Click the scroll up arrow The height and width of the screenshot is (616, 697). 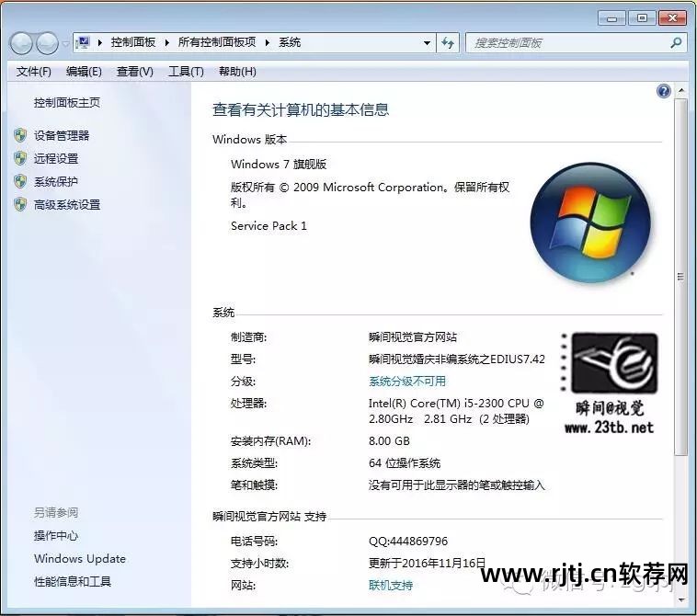(x=680, y=90)
